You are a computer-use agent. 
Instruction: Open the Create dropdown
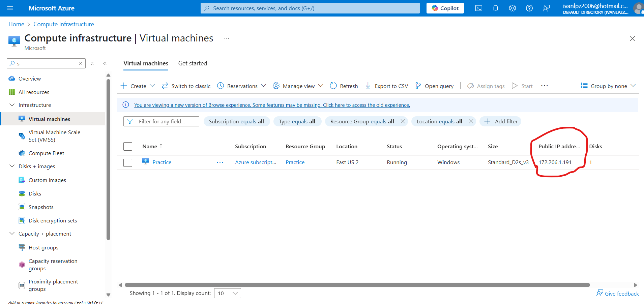(x=138, y=86)
